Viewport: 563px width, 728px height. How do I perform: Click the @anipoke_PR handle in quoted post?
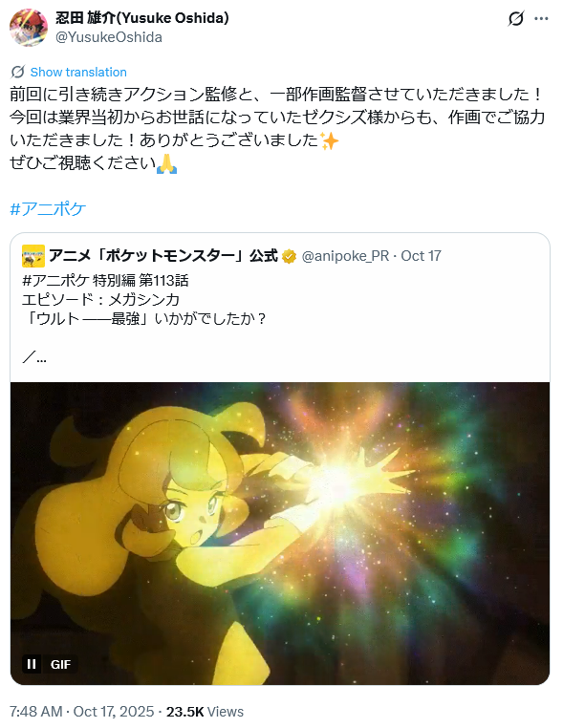[345, 256]
